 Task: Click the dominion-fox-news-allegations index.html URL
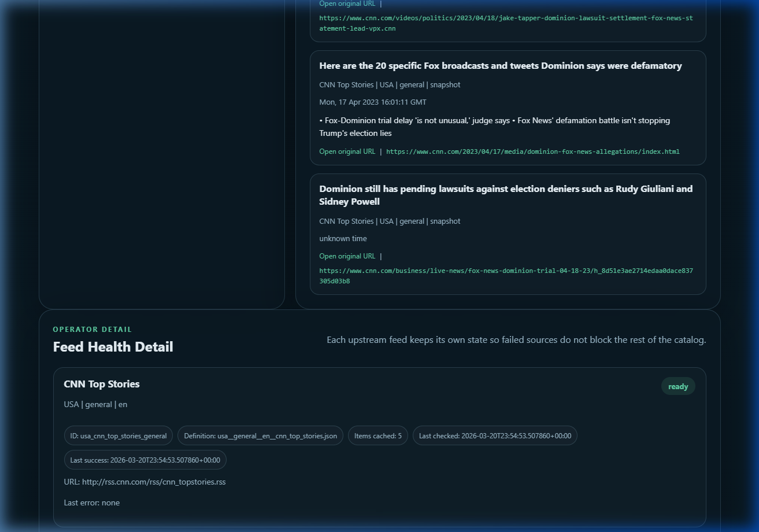tap(533, 152)
